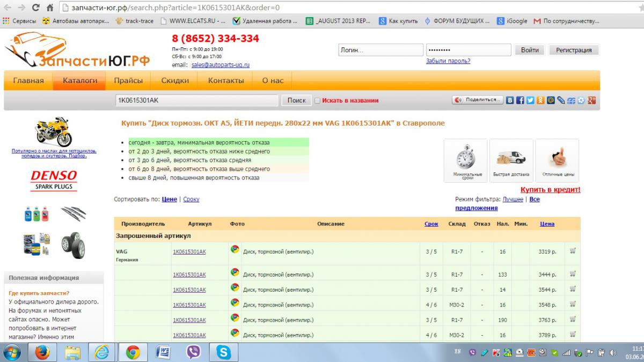Click the ЗапчастиЮГ.РФ site logo

[77, 50]
